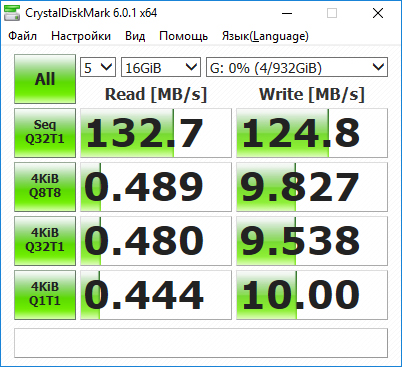
Task: Start the Seq Q32T1 benchmark
Action: coord(45,133)
